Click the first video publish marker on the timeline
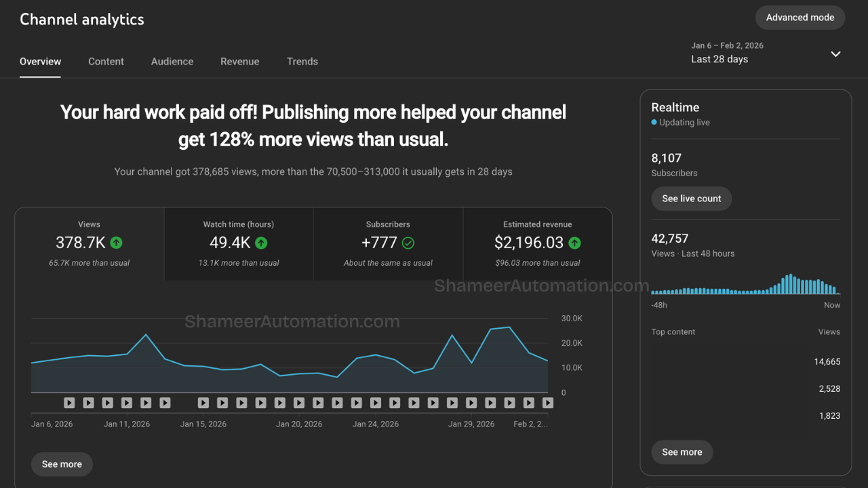The height and width of the screenshot is (488, 868). (x=69, y=403)
